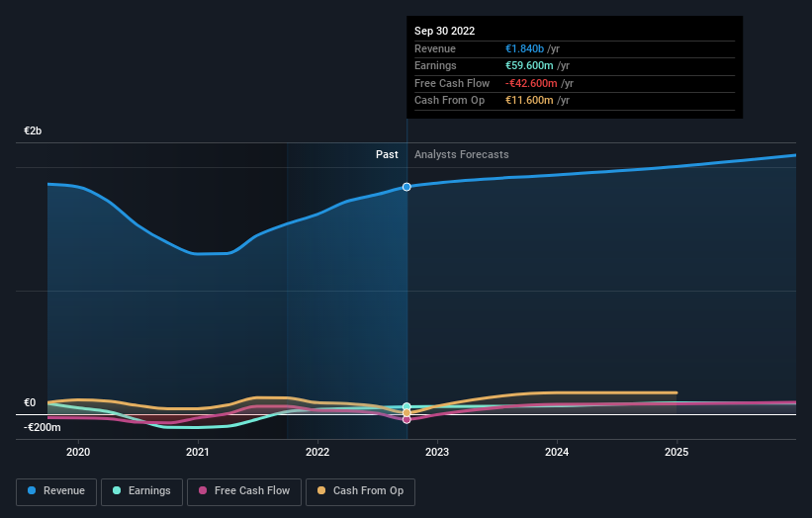This screenshot has height=518, width=812.
Task: Click the 2020 x-axis label
Action: coord(78,453)
